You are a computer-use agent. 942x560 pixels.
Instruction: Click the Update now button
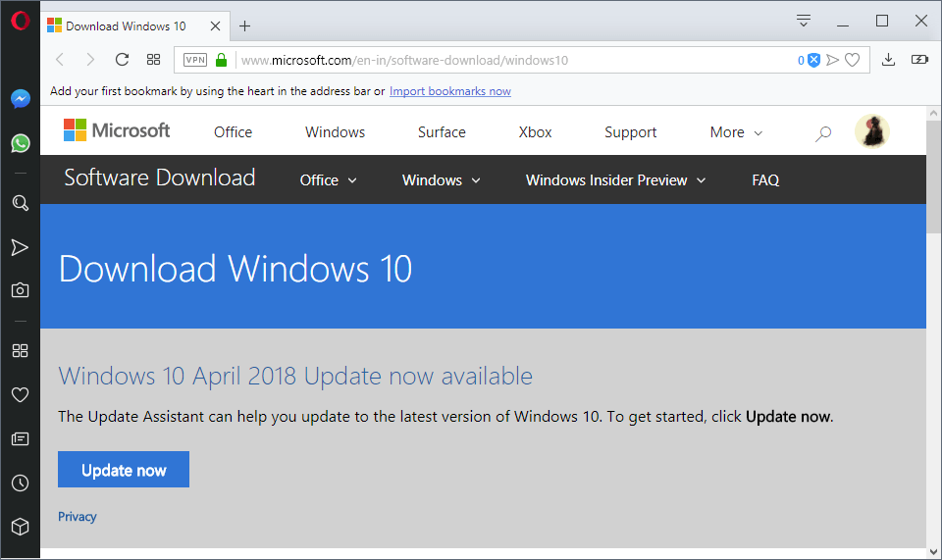click(x=124, y=470)
